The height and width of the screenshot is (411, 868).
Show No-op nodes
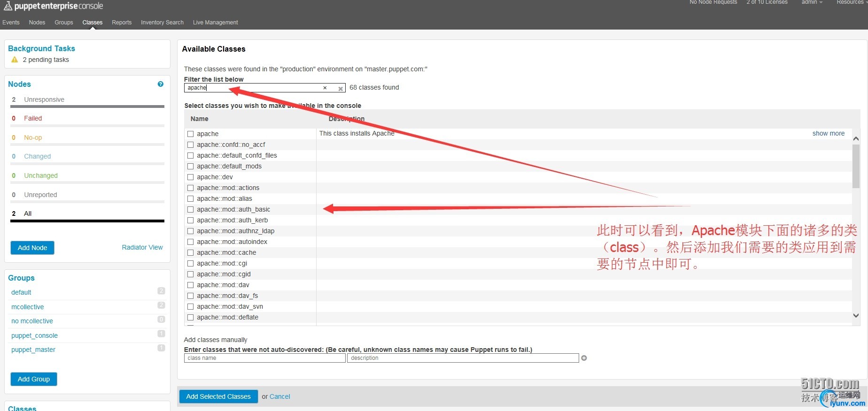point(33,137)
